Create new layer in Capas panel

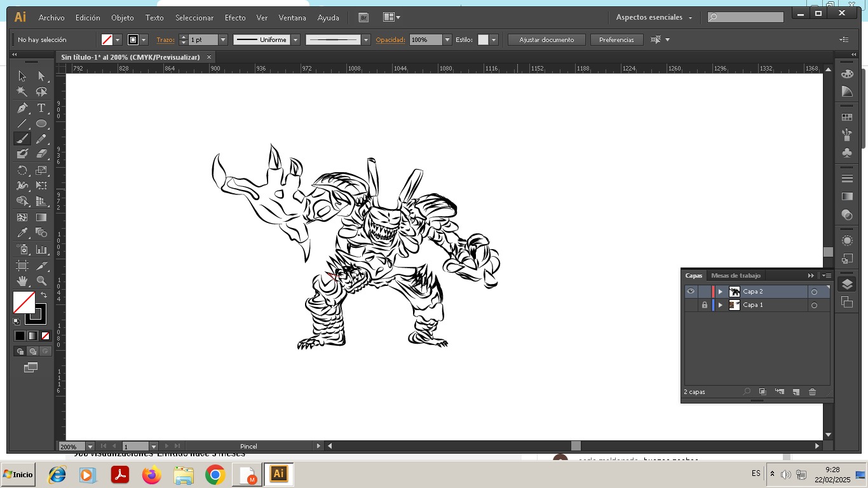[796, 392]
